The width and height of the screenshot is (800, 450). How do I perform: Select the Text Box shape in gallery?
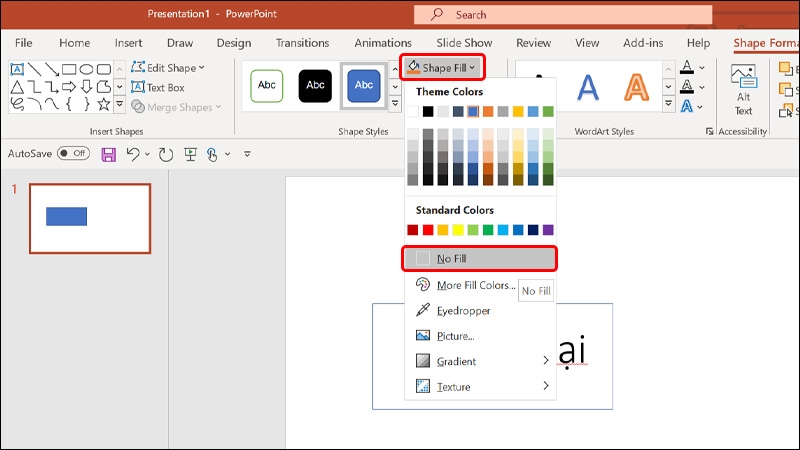(x=17, y=69)
